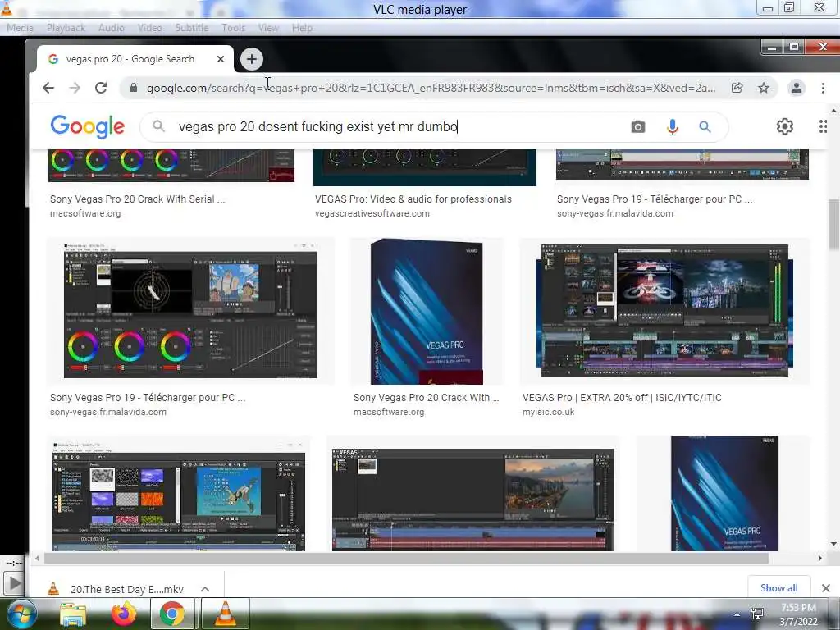Screen dimensions: 840x630
Task: Open the VLC Tools menu
Action: (x=233, y=28)
